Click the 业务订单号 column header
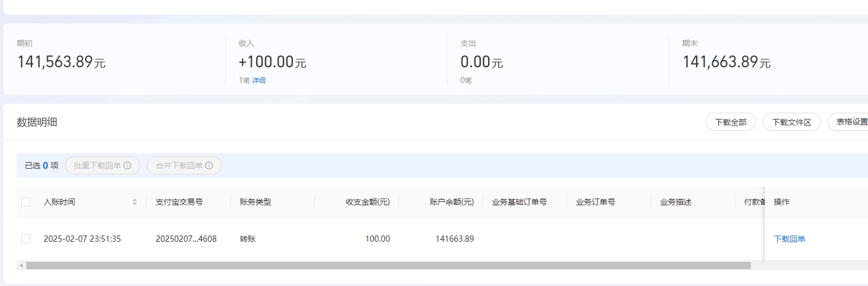The height and width of the screenshot is (286, 868). click(596, 202)
